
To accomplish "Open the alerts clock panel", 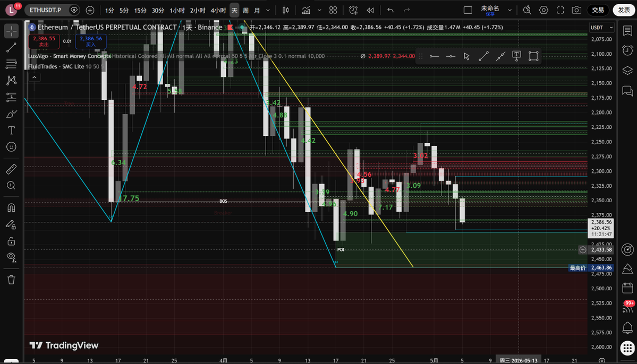I will 627,50.
